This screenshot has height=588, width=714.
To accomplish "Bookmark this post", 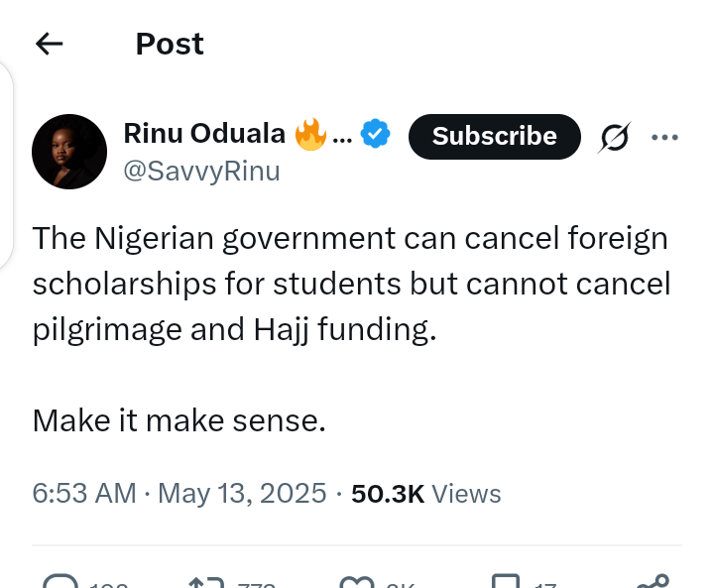I will click(x=506, y=581).
